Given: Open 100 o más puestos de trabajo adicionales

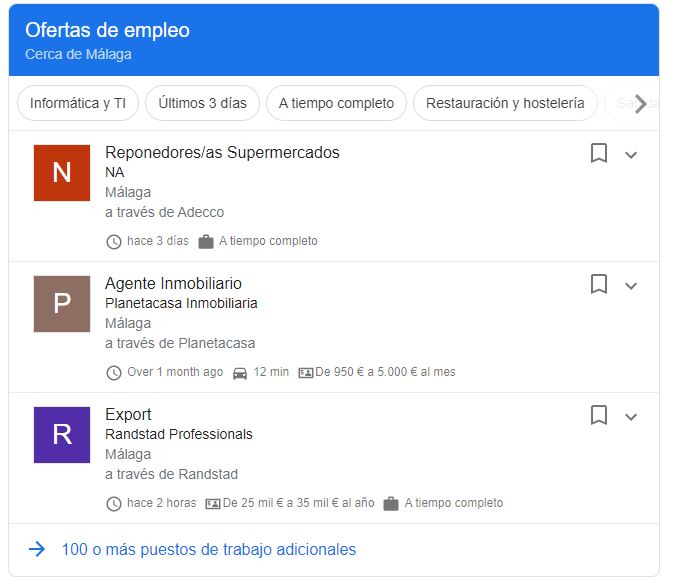Looking at the screenshot, I should click(x=209, y=549).
